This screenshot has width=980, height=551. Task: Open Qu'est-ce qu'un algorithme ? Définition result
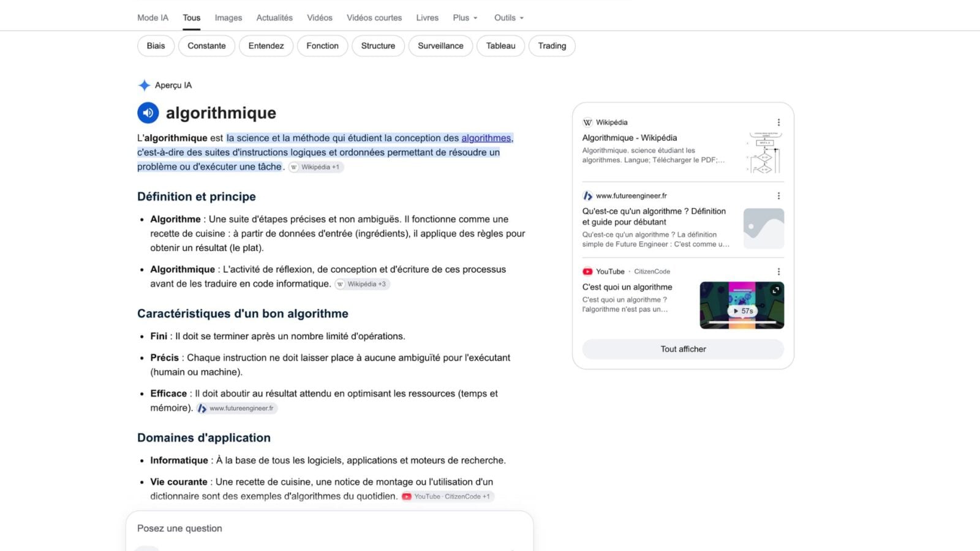(x=654, y=217)
